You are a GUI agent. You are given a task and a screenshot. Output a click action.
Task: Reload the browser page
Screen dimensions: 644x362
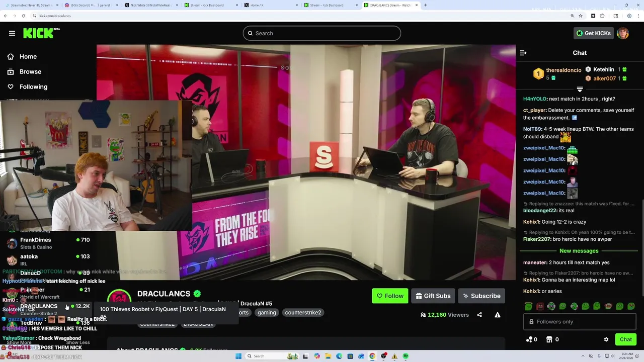[23, 16]
